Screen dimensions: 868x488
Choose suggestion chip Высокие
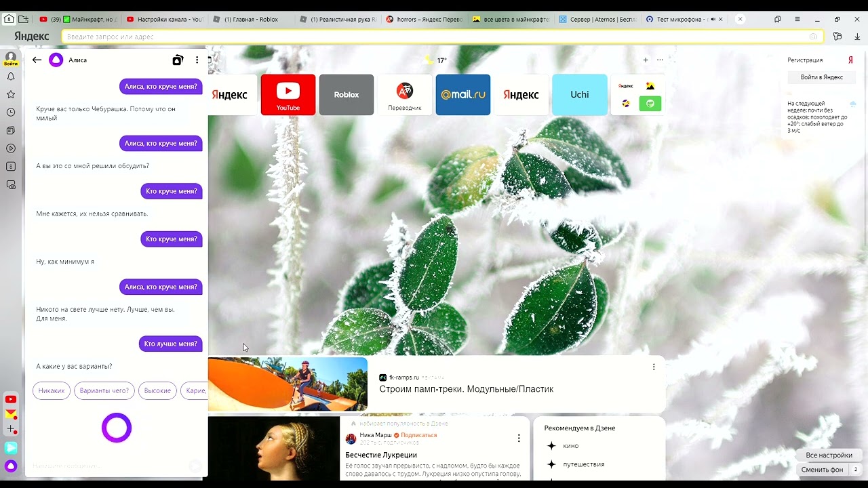(157, 390)
